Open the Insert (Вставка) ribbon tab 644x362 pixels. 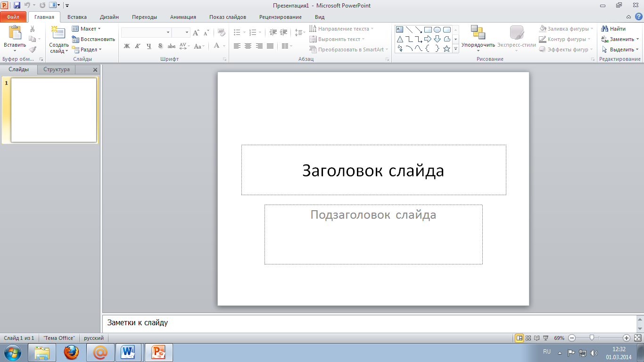coord(77,17)
